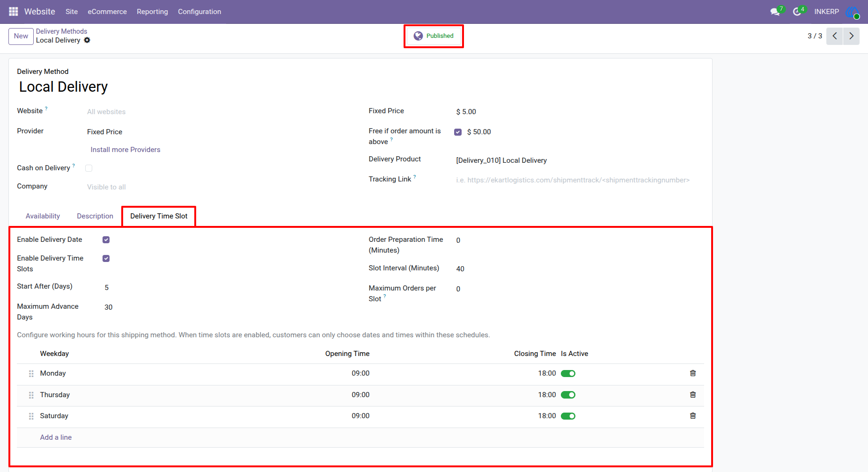The height and width of the screenshot is (472, 868).
Task: Delete the Monday schedule row
Action: click(x=693, y=373)
